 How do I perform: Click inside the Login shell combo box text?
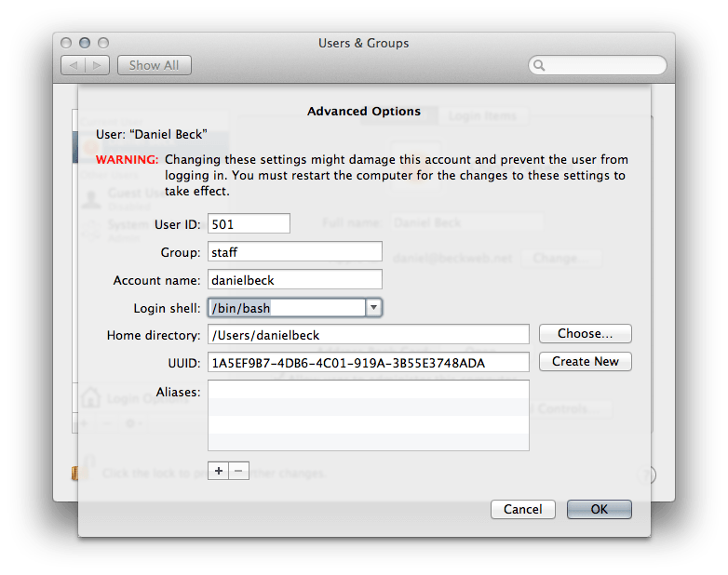(x=285, y=307)
